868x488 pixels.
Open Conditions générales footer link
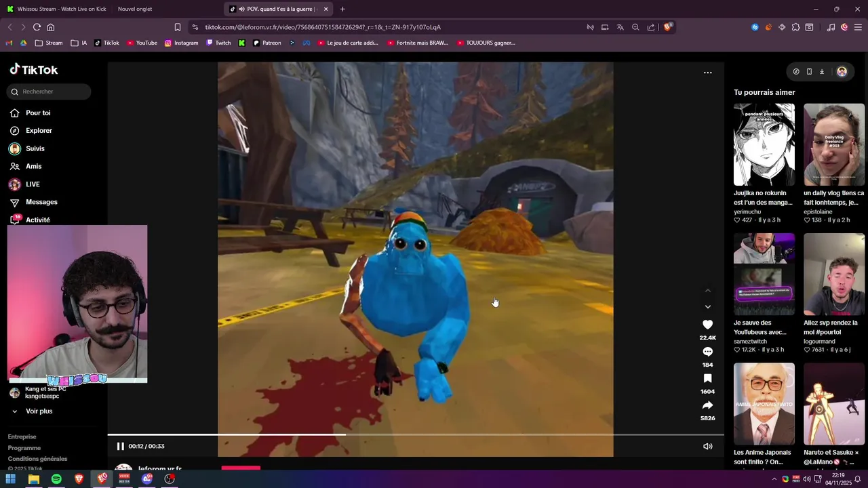tap(37, 459)
